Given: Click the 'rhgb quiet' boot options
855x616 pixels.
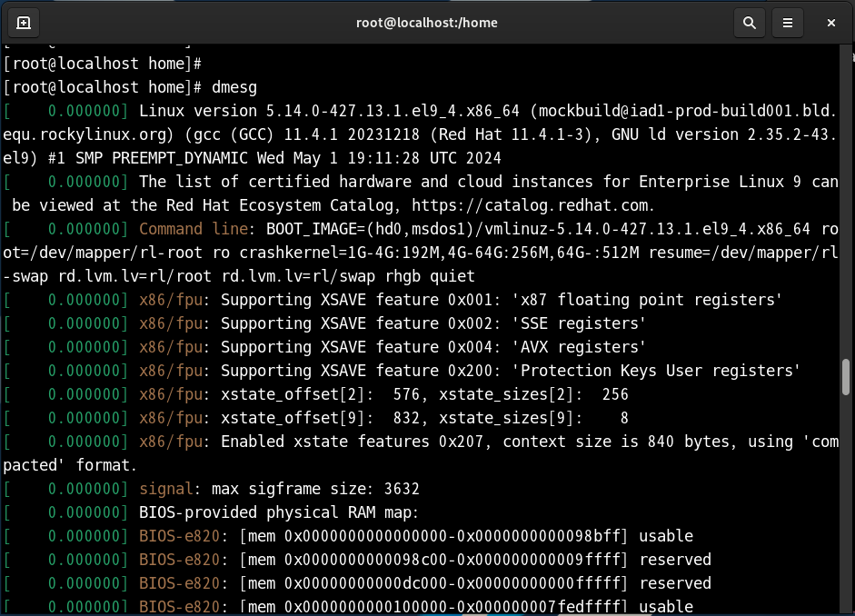Looking at the screenshot, I should point(431,276).
